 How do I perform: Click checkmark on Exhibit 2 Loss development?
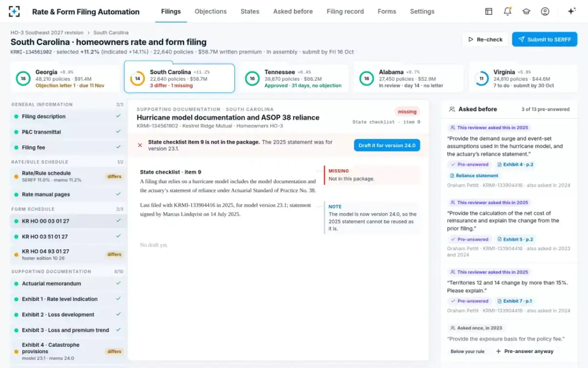pyautogui.click(x=118, y=315)
